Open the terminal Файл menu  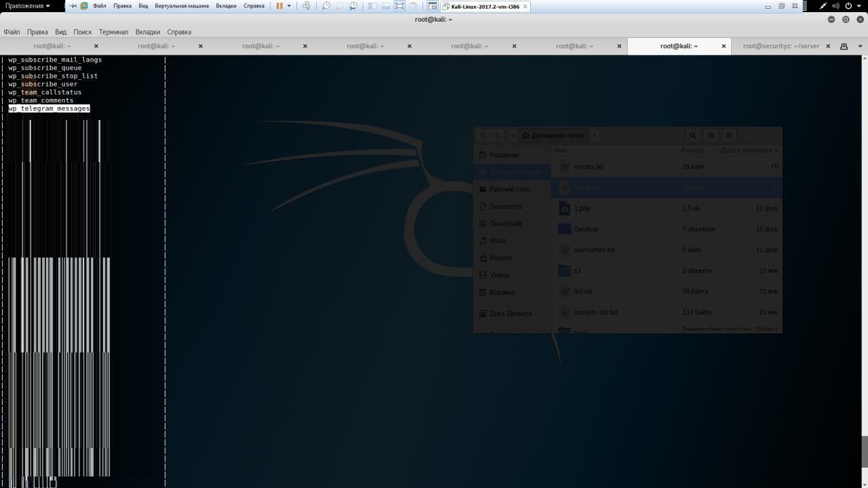click(x=12, y=32)
